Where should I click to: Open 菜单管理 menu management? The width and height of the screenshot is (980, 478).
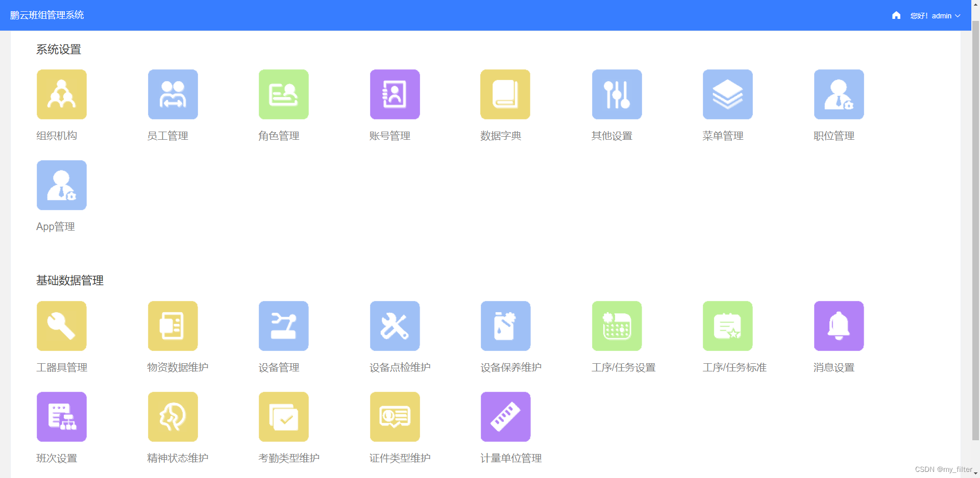[727, 94]
